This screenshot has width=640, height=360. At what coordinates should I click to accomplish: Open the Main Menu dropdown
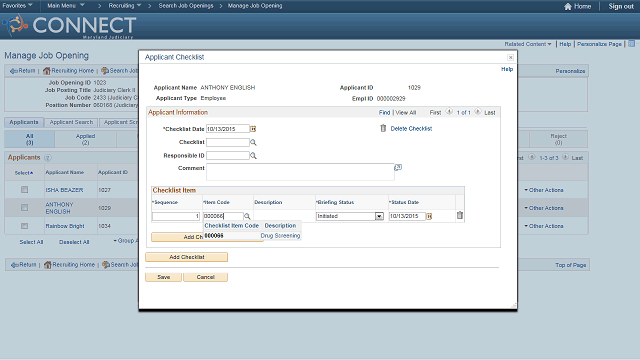(66, 6)
